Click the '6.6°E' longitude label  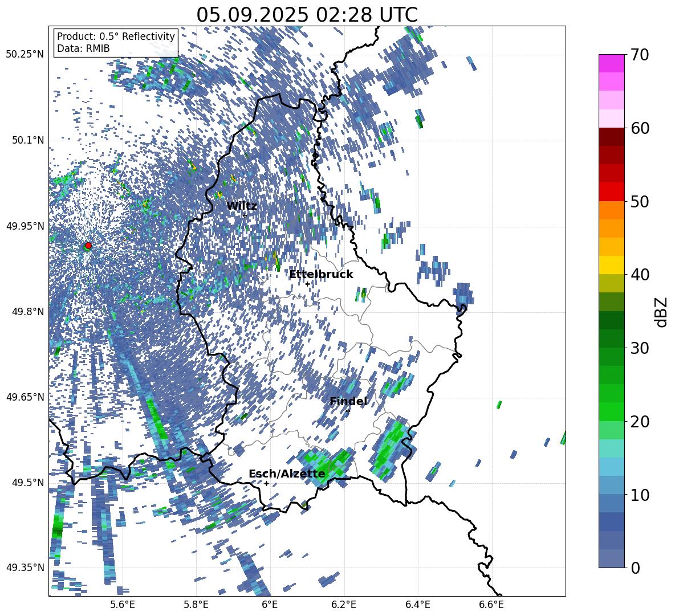point(491,605)
